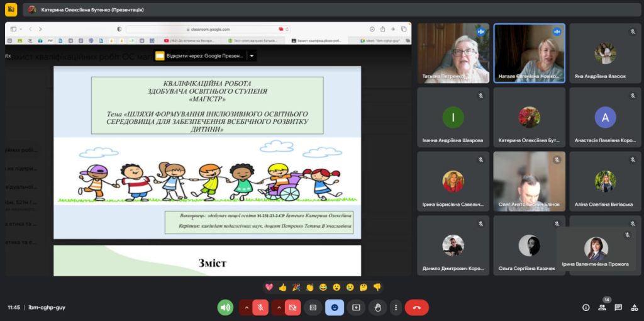This screenshot has height=321, width=644.
Task: Show the participants list with 14 badge
Action: click(602, 307)
